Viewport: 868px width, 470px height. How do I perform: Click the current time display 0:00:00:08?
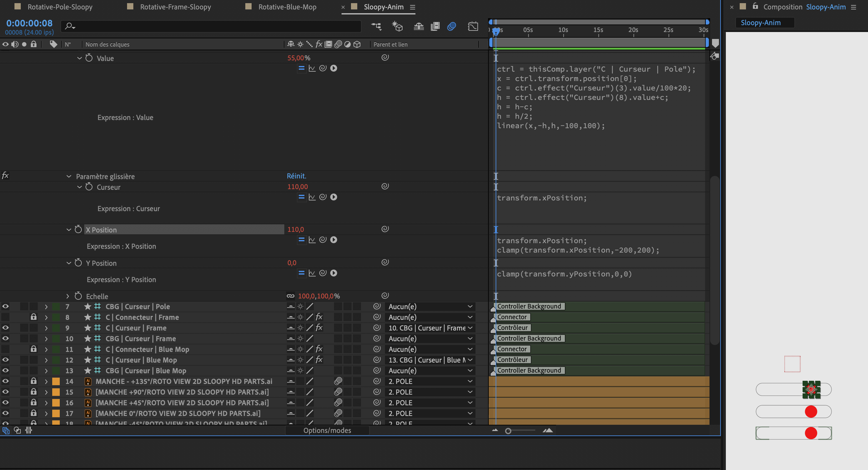[29, 23]
